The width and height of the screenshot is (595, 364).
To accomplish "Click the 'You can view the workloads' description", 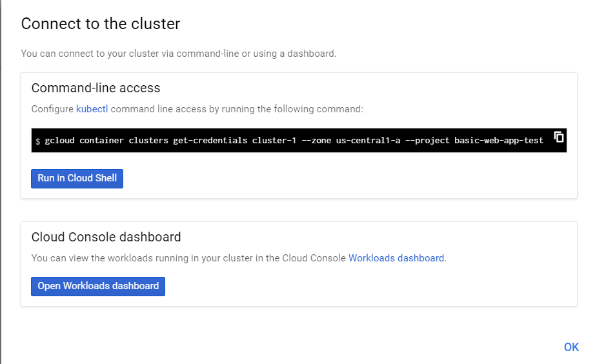I will (x=188, y=258).
